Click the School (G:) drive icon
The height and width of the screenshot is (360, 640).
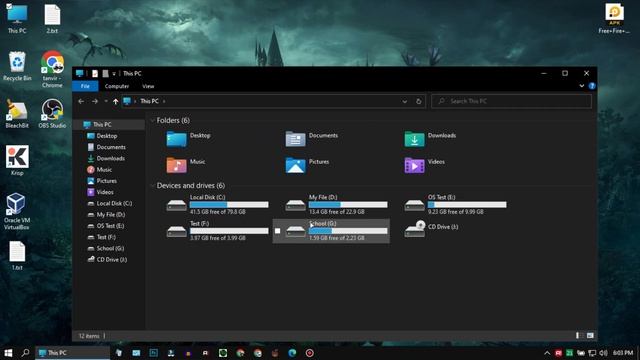point(295,231)
